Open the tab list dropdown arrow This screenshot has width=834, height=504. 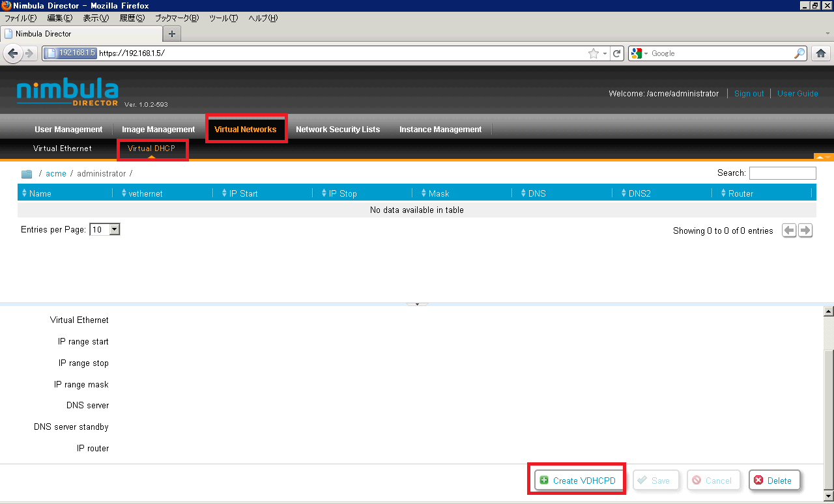pos(827,33)
